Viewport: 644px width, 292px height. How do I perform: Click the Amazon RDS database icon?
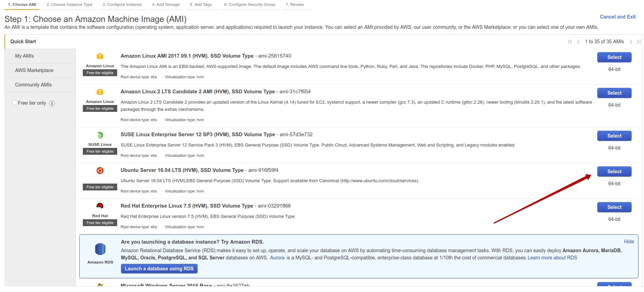[x=100, y=249]
